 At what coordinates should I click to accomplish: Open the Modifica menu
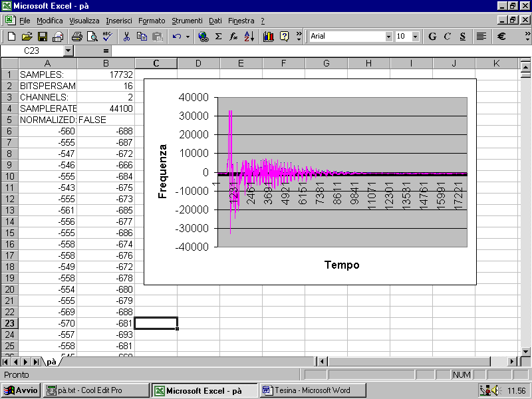pos(49,21)
